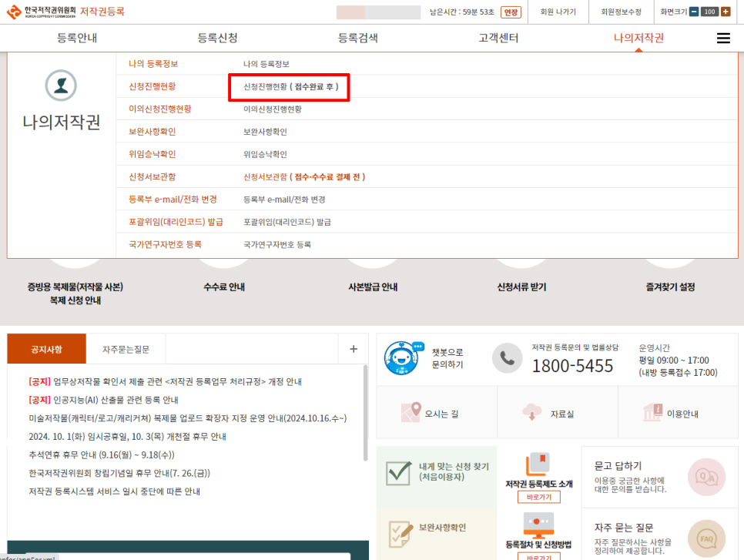The width and height of the screenshot is (744, 560).
Task: Click gray 포괄위임(대리인코드) 발급 submenu link
Action: tap(287, 222)
